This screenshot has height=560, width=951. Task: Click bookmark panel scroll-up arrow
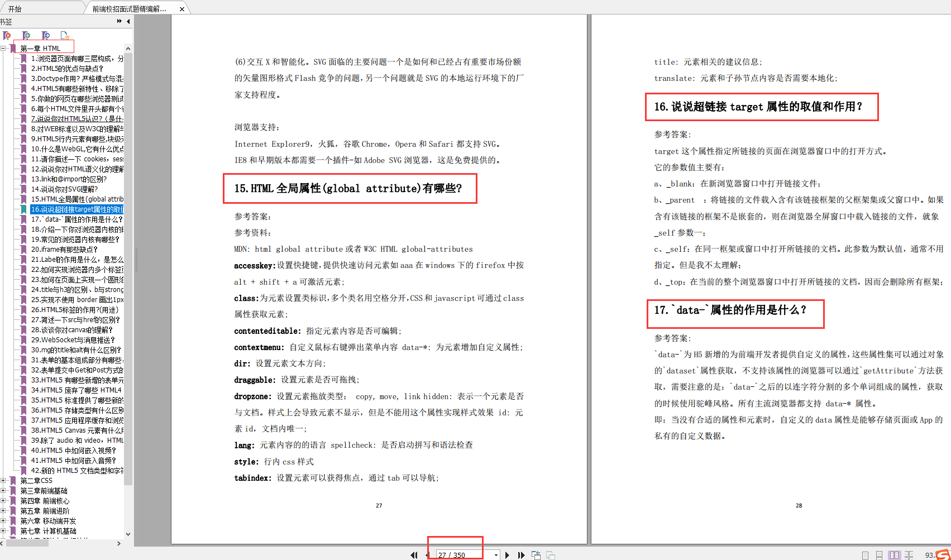(x=128, y=48)
